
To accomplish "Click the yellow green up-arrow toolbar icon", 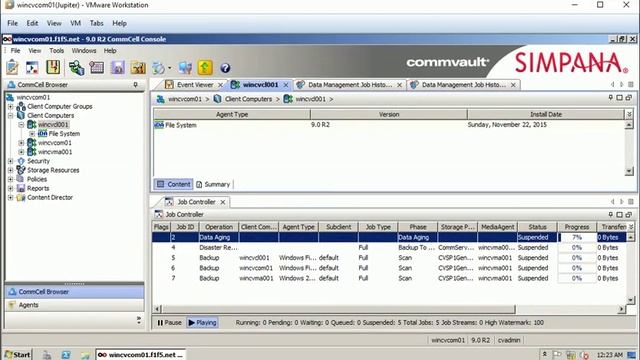I will tap(205, 67).
